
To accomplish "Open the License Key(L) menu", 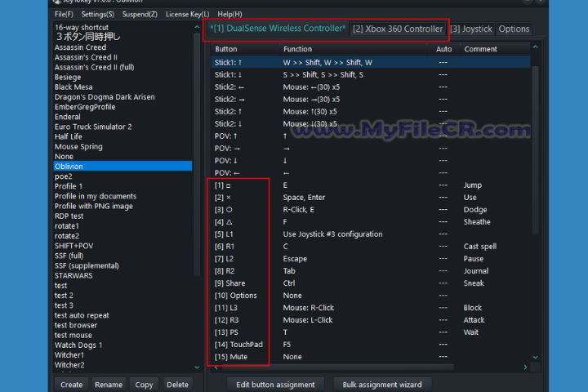I will pyautogui.click(x=188, y=14).
